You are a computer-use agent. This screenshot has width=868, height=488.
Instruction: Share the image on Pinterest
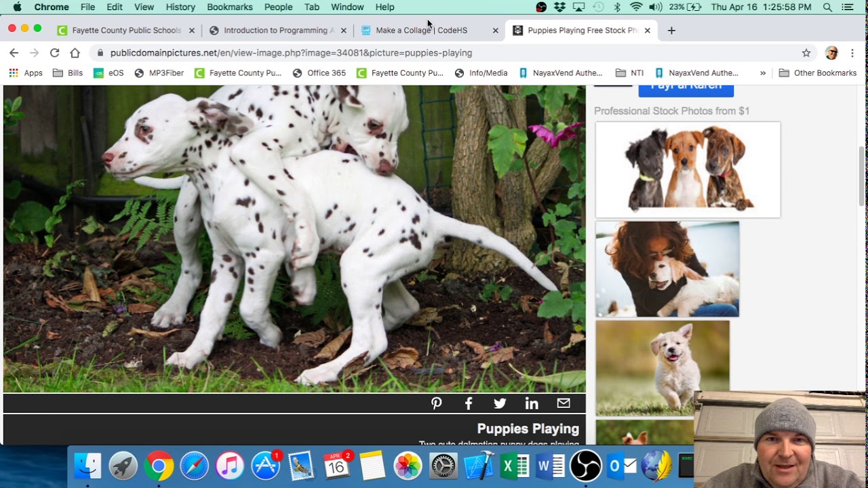pyautogui.click(x=437, y=404)
